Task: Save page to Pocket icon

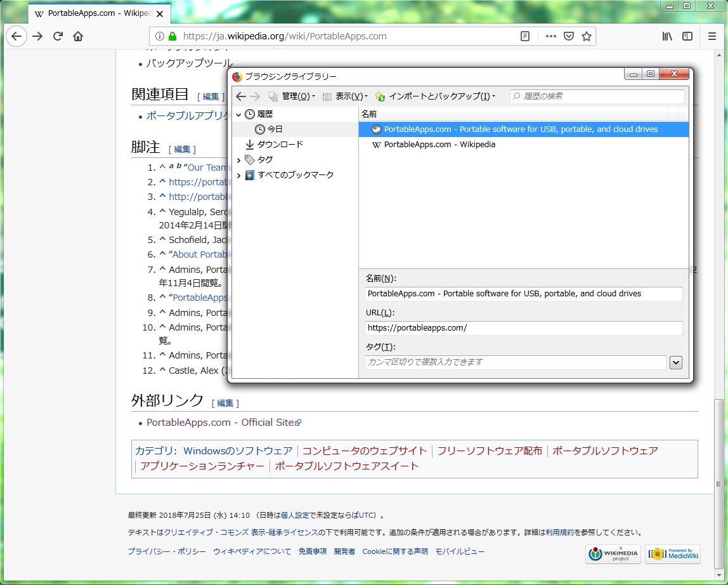Action: [x=569, y=36]
